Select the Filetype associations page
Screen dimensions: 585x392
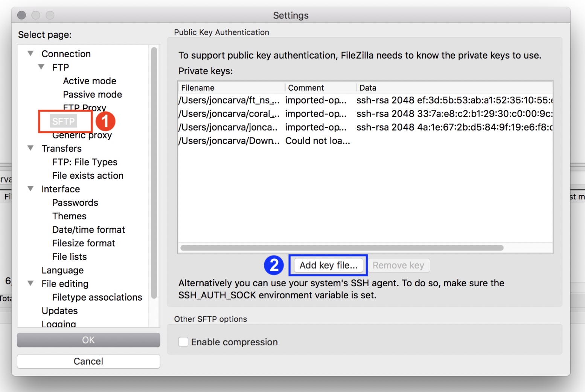point(97,297)
